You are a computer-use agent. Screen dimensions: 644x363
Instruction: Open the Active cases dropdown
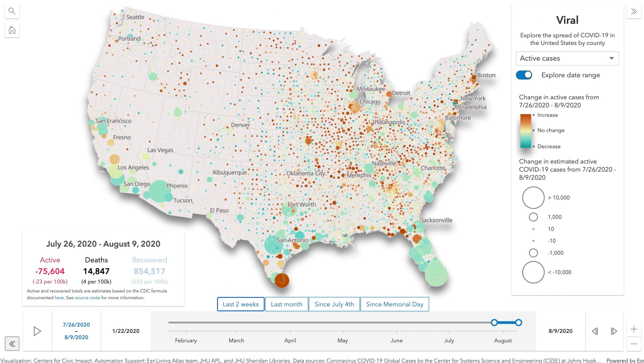pos(567,58)
